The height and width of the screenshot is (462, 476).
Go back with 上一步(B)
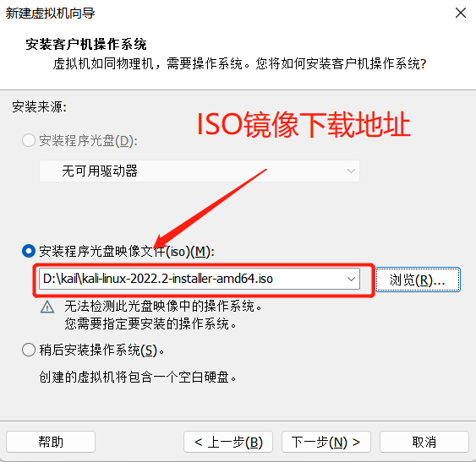228,442
